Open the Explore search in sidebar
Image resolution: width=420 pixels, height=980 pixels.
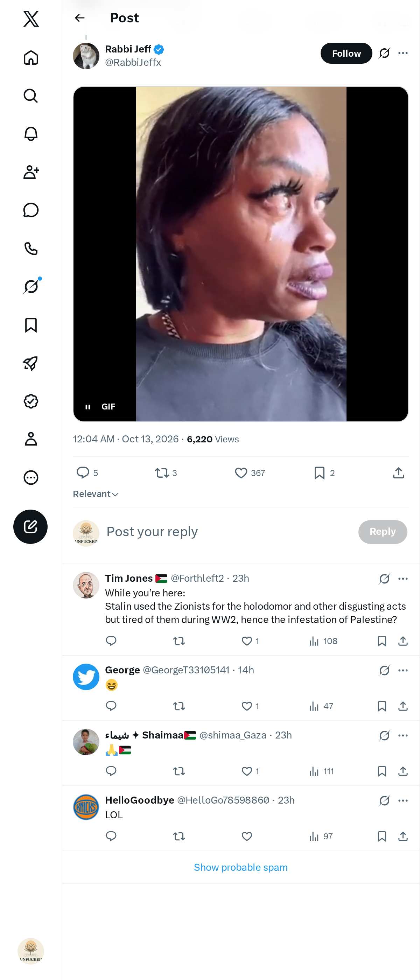pyautogui.click(x=31, y=96)
